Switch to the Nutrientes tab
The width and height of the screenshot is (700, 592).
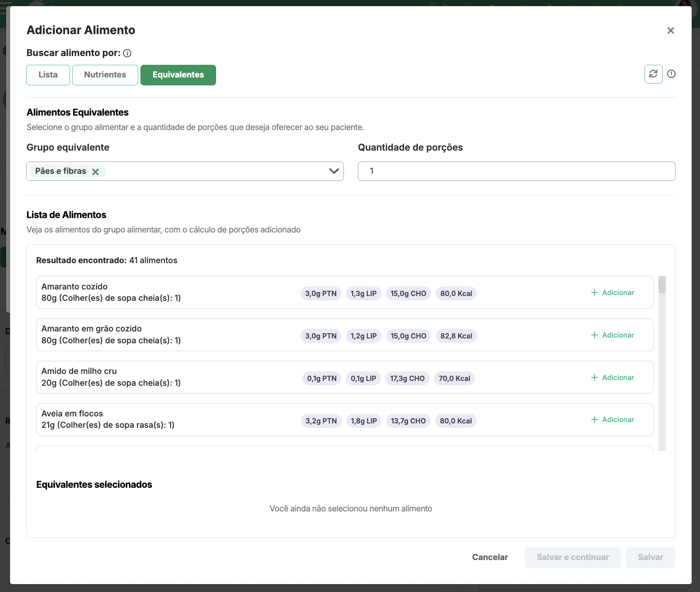(105, 75)
